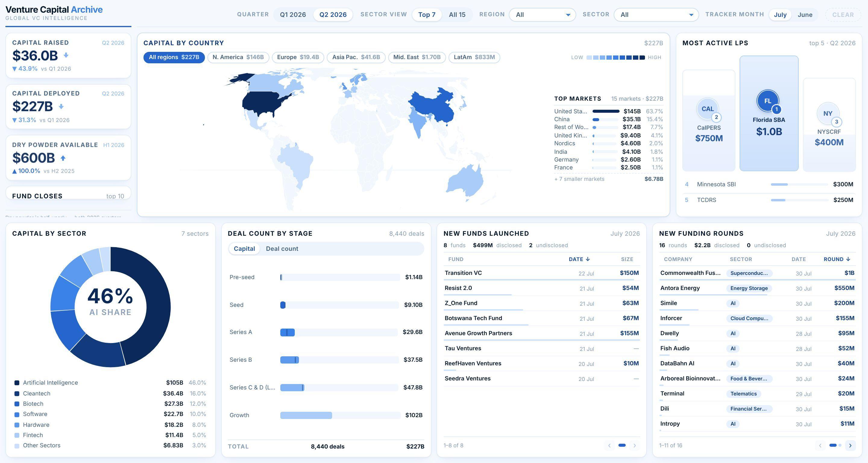Click the Dry Powder up arrow indicator
The width and height of the screenshot is (868, 463).
click(63, 158)
